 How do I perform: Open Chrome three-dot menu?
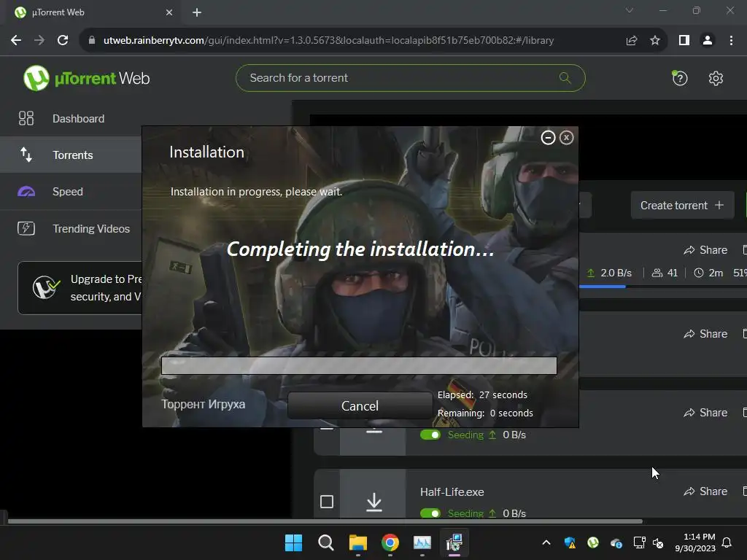tap(731, 41)
